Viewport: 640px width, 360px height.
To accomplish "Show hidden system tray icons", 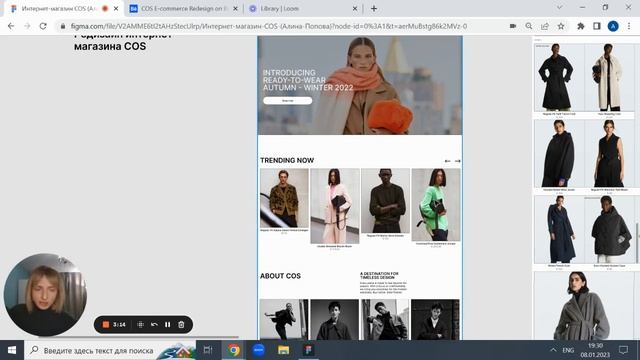I will (x=553, y=350).
